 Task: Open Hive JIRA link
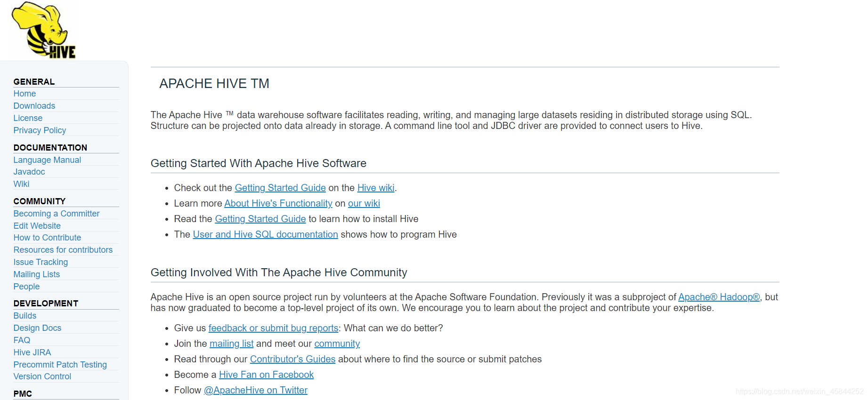[32, 352]
